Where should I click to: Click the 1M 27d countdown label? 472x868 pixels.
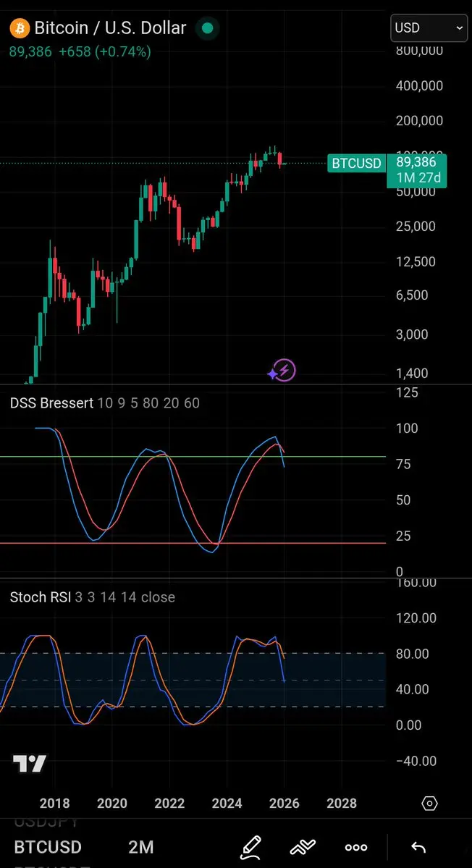coord(420,178)
